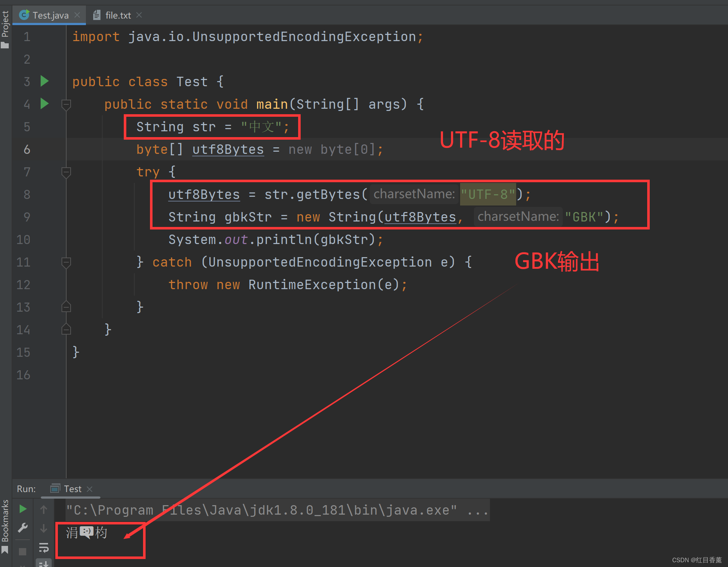
Task: Click the run gutter icon beside class Test
Action: pos(44,81)
